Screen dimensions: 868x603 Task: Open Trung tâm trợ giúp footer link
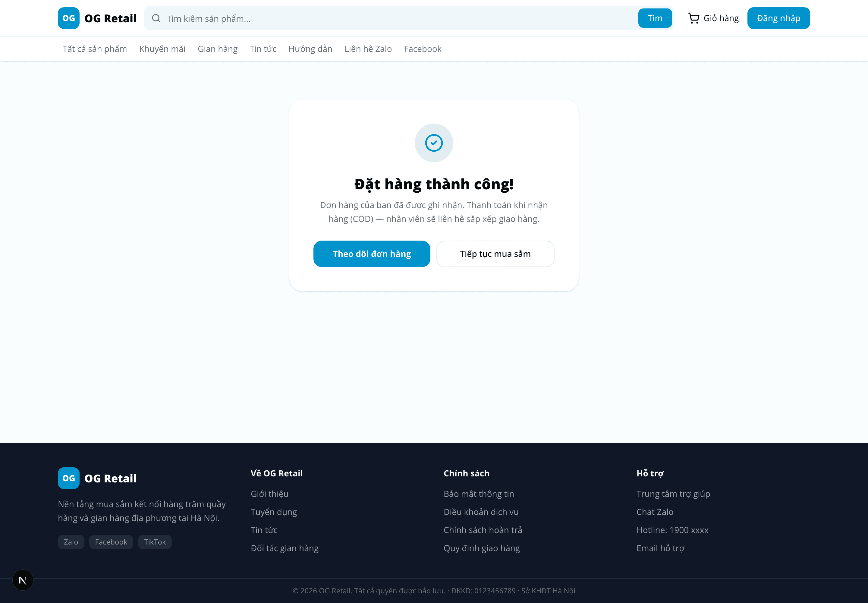pyautogui.click(x=673, y=494)
